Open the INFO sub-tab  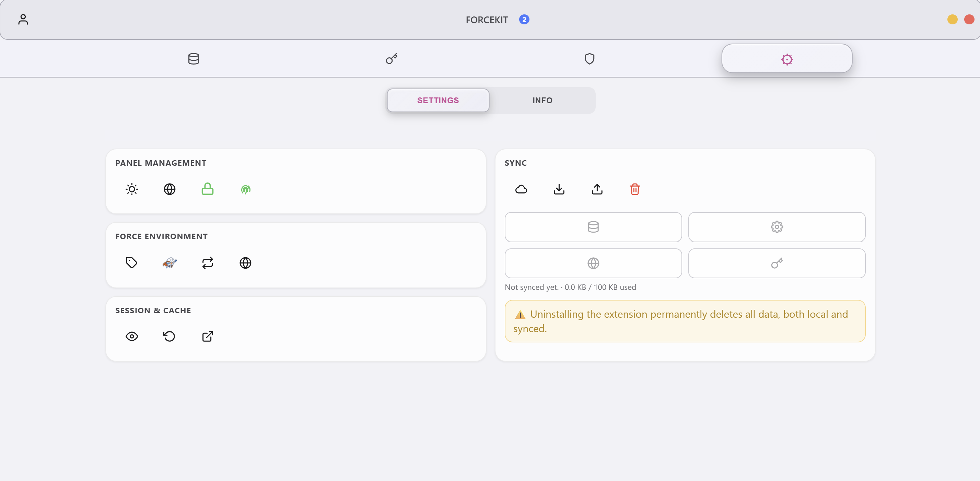coord(542,101)
